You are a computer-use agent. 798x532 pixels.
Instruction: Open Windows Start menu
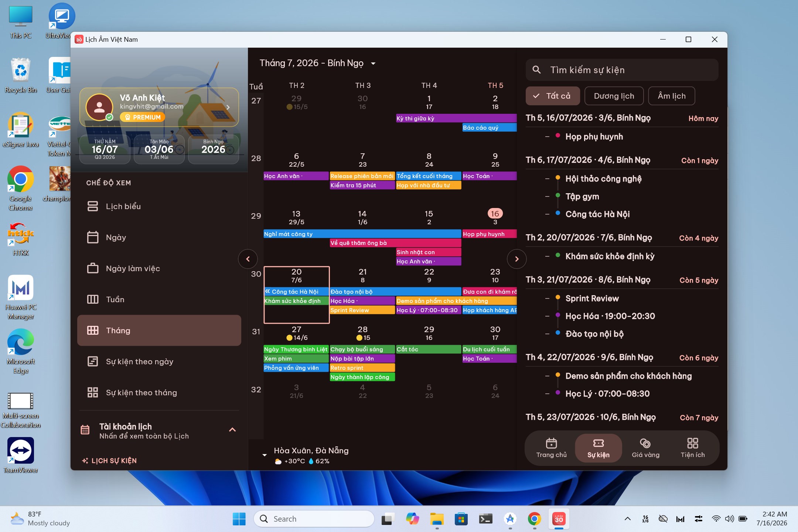point(239,519)
